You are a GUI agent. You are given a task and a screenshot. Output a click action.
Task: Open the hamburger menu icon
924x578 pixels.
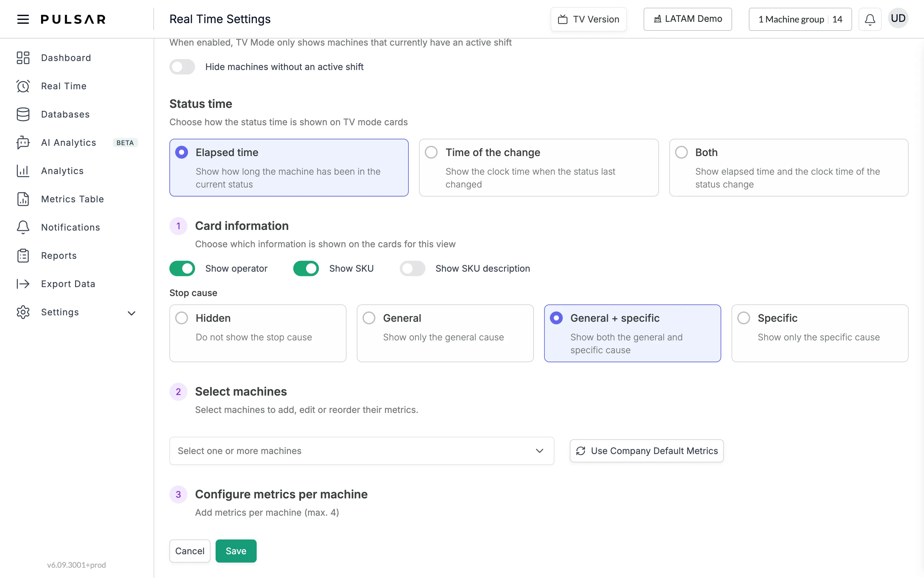(23, 19)
